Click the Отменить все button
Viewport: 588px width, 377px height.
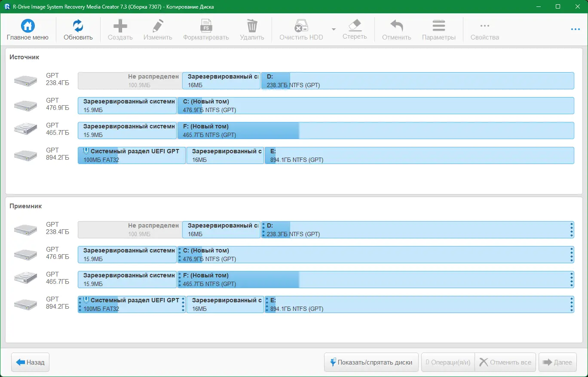[x=505, y=362]
